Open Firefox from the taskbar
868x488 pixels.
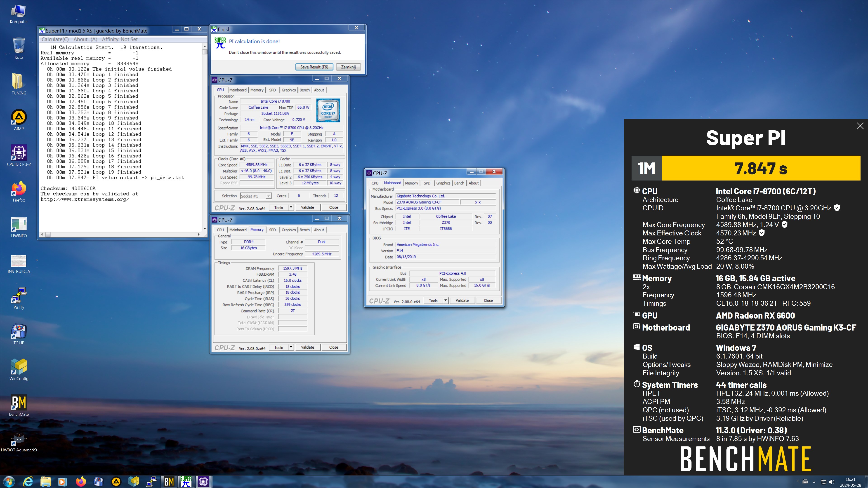click(81, 482)
